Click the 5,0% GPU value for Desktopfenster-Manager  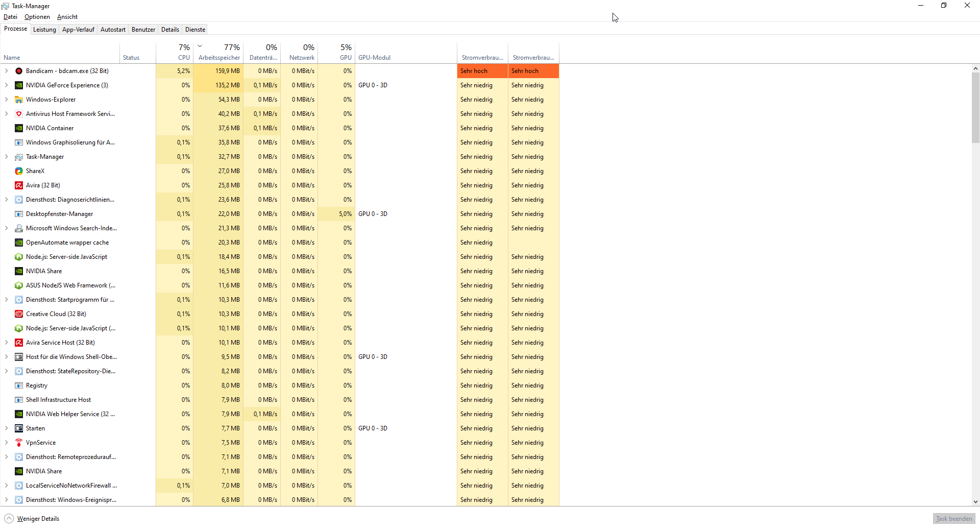pyautogui.click(x=336, y=214)
